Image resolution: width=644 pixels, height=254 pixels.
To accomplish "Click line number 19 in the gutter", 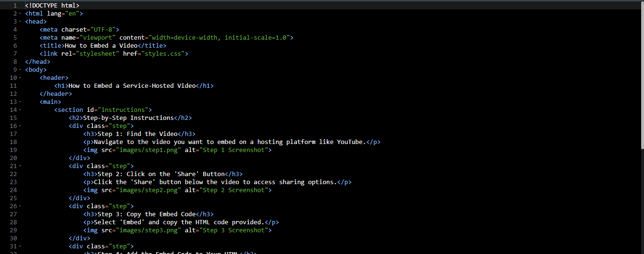I will pos(13,150).
